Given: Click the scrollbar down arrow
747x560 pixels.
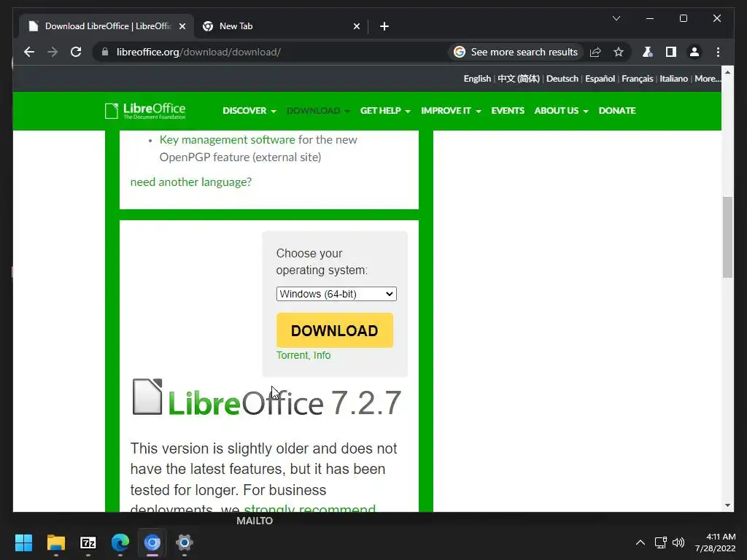Looking at the screenshot, I should (x=727, y=505).
